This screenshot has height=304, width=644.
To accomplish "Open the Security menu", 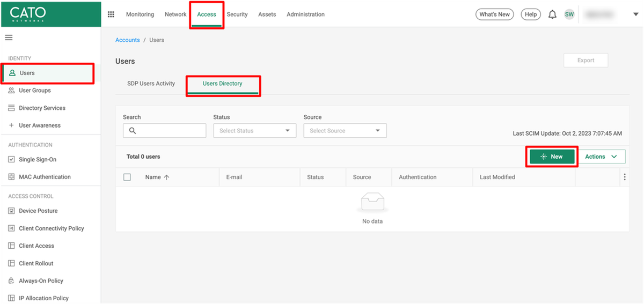I will point(237,14).
